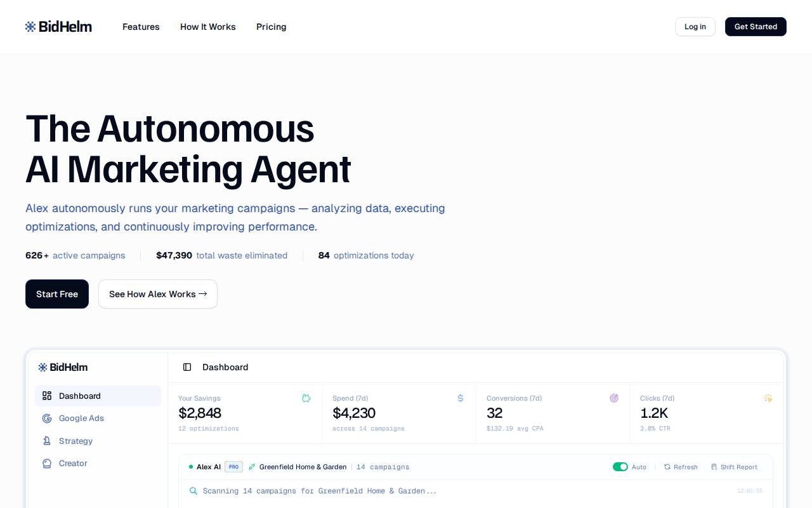Select the Dashboard grid icon in sidebar

(47, 396)
